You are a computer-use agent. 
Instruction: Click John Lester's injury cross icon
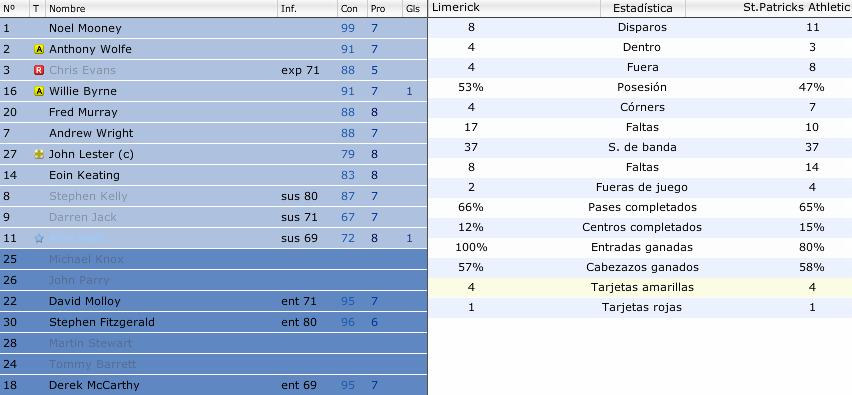pyautogui.click(x=39, y=154)
